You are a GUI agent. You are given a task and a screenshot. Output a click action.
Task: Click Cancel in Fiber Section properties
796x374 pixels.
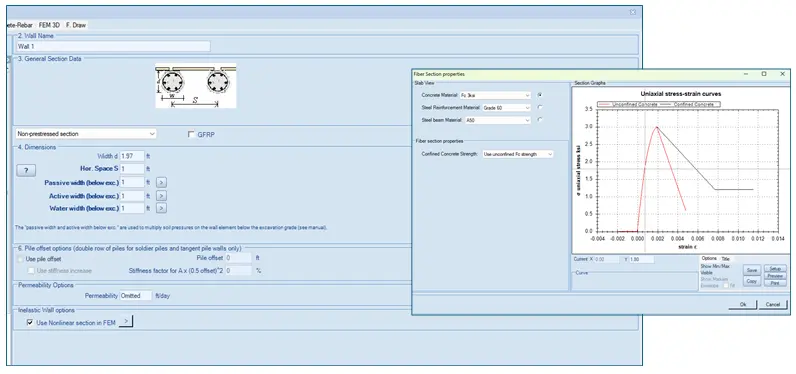tap(773, 305)
